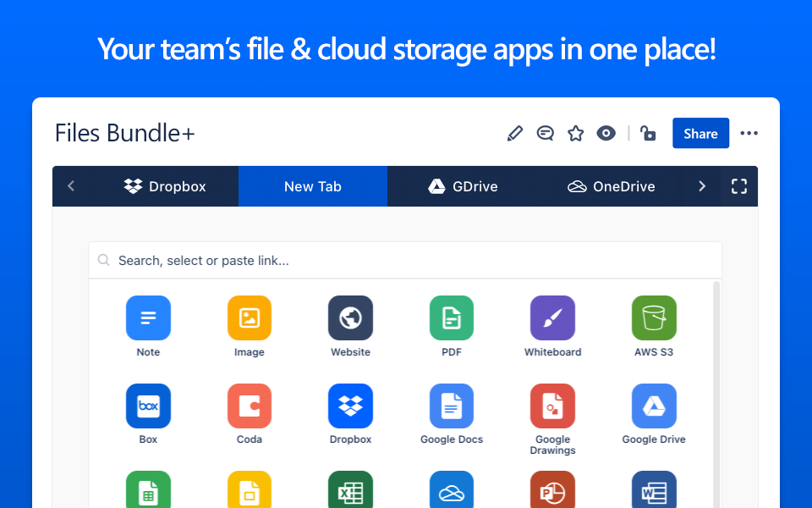This screenshot has height=508, width=812.
Task: Click the search or paste link field
Action: 405,260
